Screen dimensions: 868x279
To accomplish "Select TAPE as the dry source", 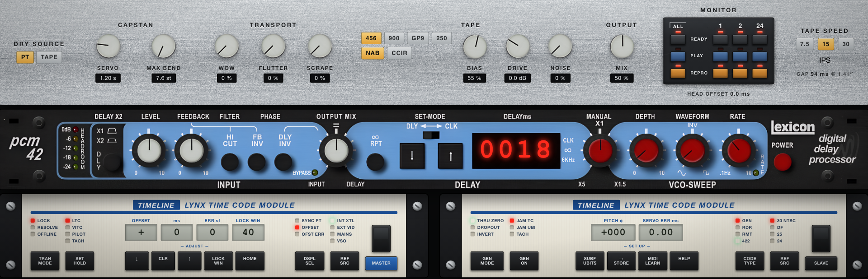I will pos(49,57).
